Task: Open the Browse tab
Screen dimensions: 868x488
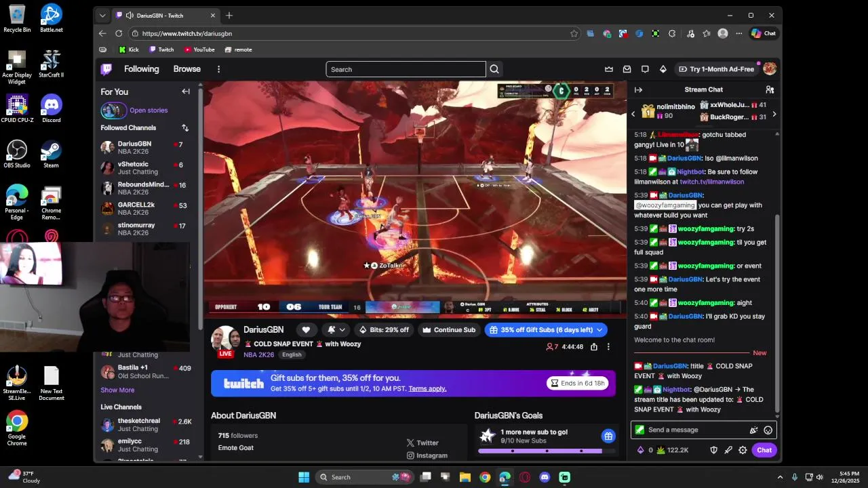Action: [x=186, y=69]
